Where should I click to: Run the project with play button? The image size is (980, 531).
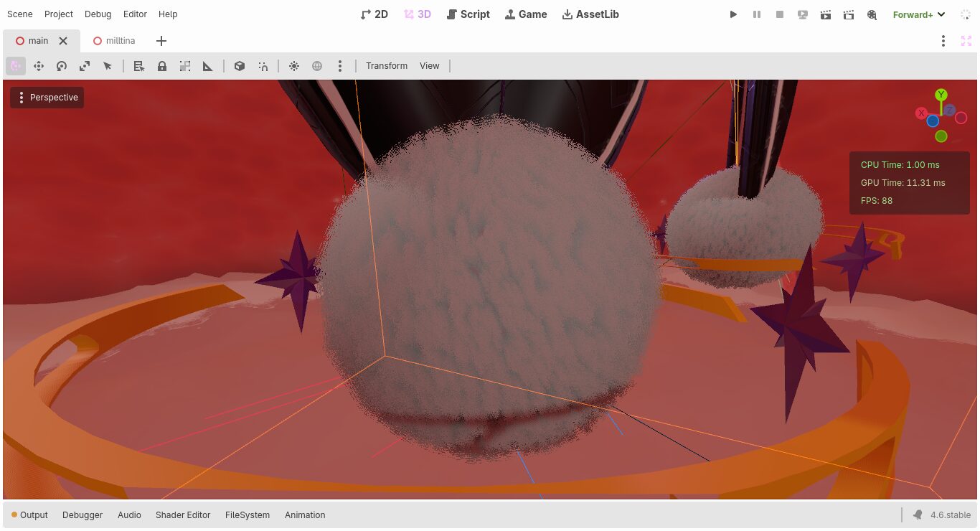(x=733, y=14)
